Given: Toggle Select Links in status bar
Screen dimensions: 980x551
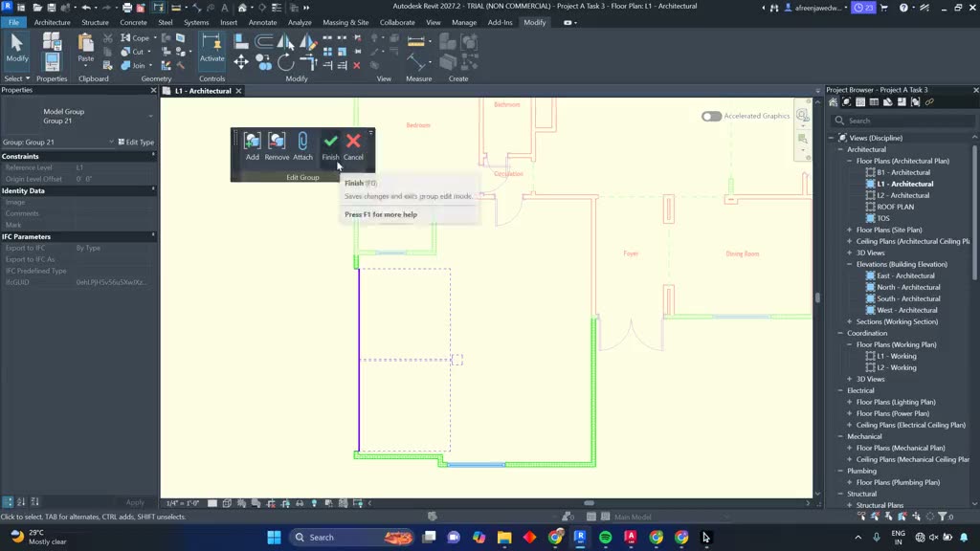Looking at the screenshot, I should coord(862,517).
